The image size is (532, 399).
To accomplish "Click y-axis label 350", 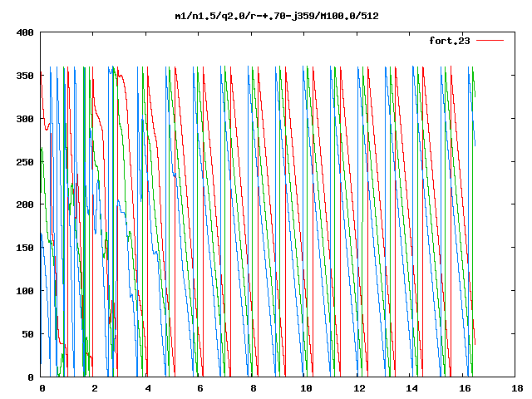I will [x=25, y=76].
